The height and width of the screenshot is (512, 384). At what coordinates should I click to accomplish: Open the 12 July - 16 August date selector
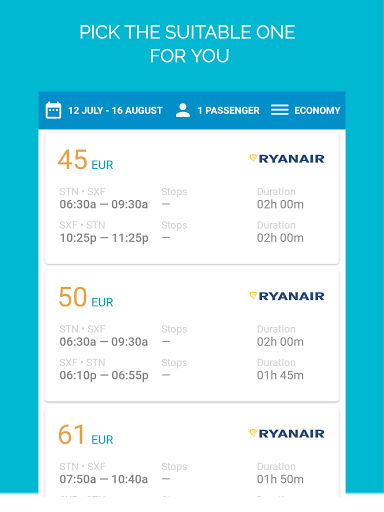coord(115,110)
